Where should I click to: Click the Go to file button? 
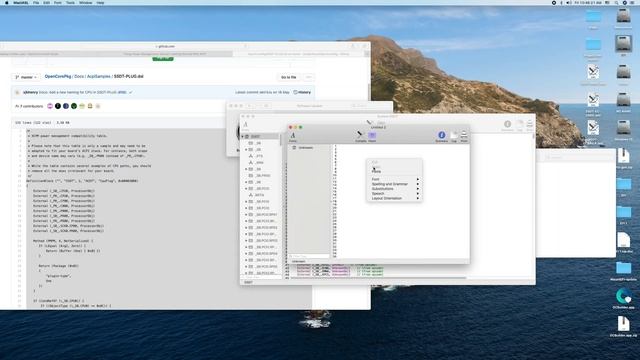point(289,77)
